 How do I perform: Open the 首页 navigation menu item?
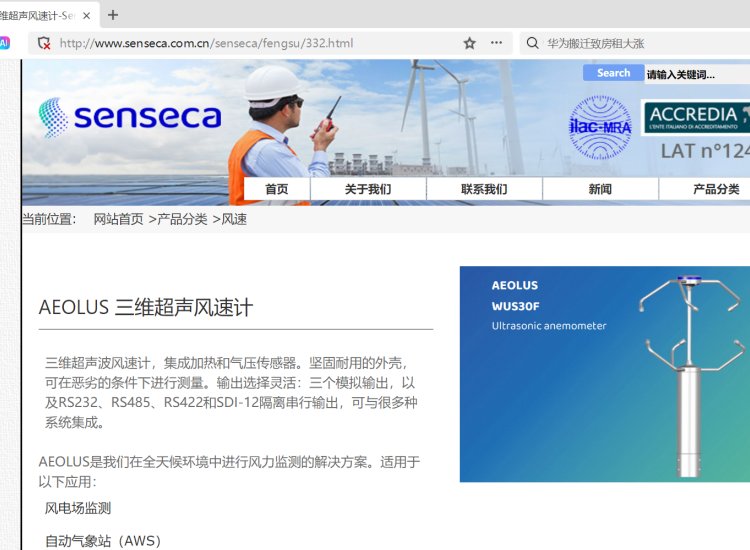click(276, 189)
